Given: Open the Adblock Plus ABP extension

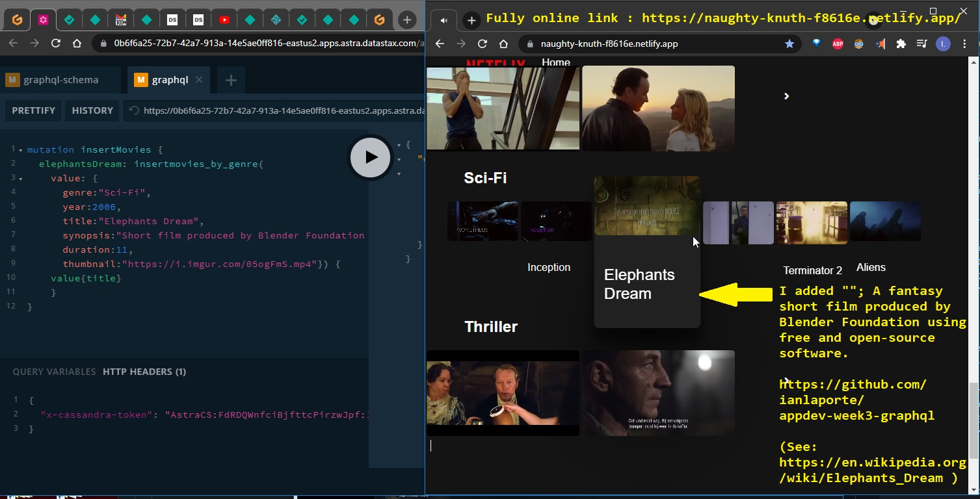Looking at the screenshot, I should pyautogui.click(x=838, y=44).
